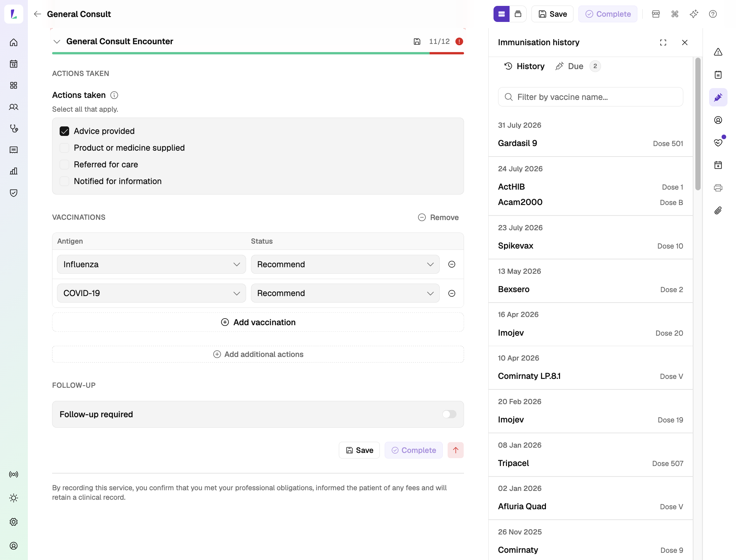Click the back arrow next to General Consult

[37, 14]
